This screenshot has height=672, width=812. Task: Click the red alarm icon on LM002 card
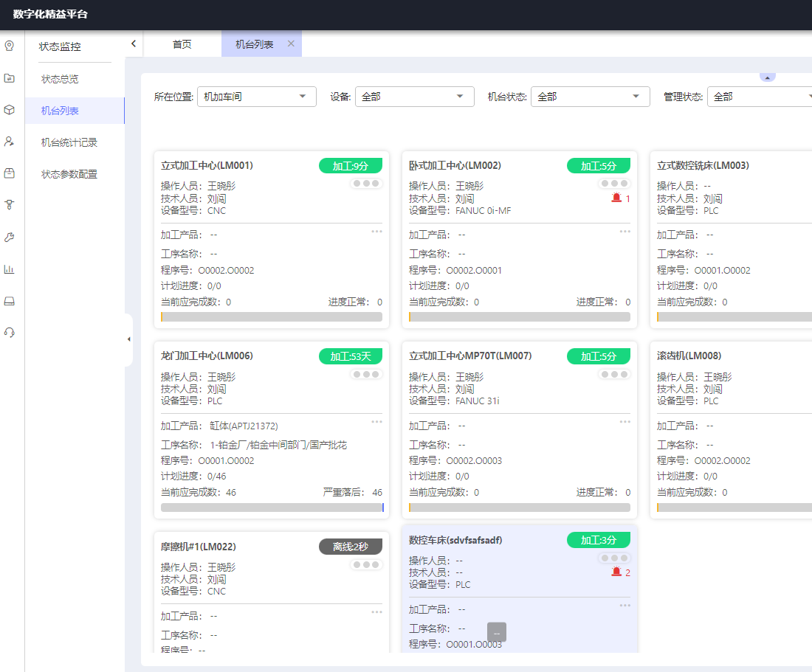click(616, 198)
